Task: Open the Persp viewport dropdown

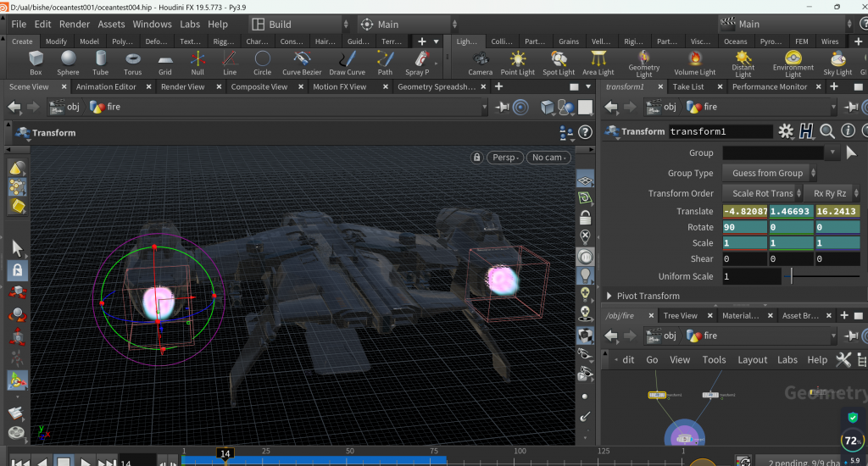Action: 505,158
